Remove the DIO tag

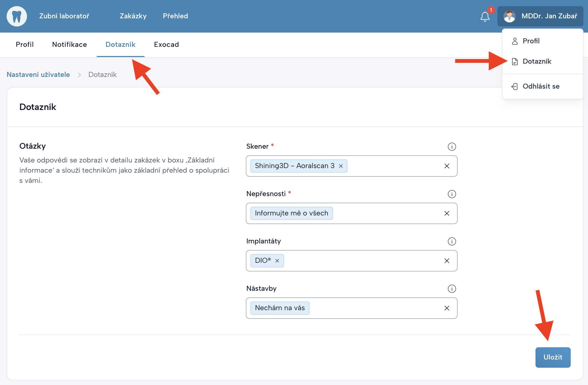(277, 261)
